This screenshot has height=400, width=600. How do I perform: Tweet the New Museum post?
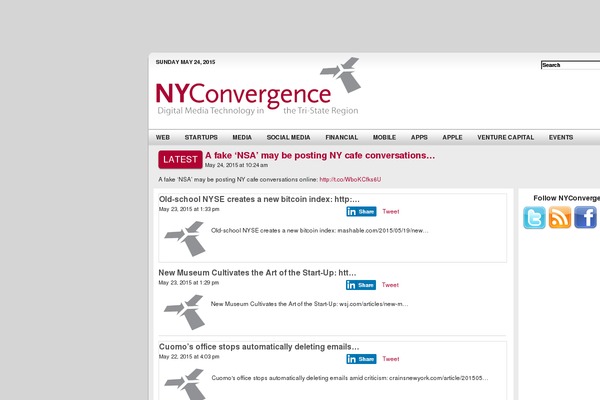(390, 285)
